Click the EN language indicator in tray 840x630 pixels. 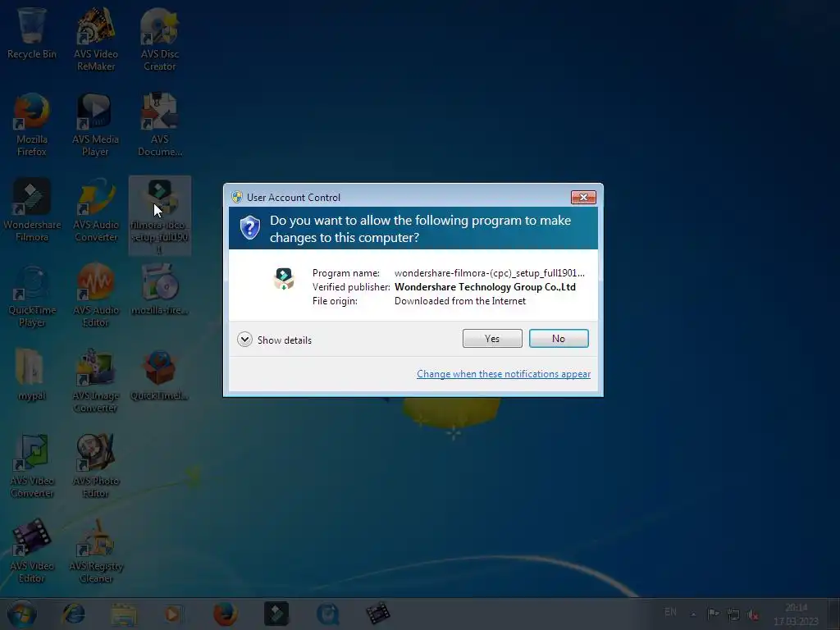tap(670, 612)
